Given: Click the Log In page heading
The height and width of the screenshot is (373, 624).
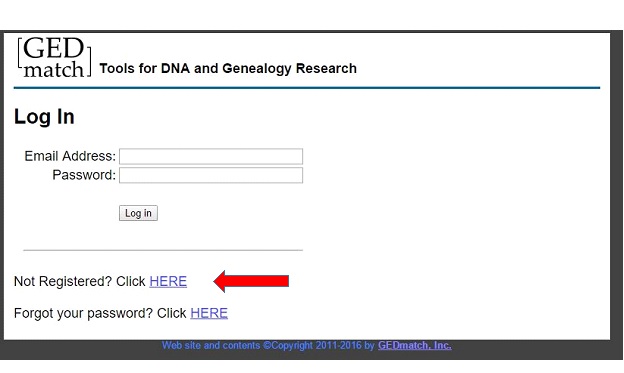Looking at the screenshot, I should point(44,117).
